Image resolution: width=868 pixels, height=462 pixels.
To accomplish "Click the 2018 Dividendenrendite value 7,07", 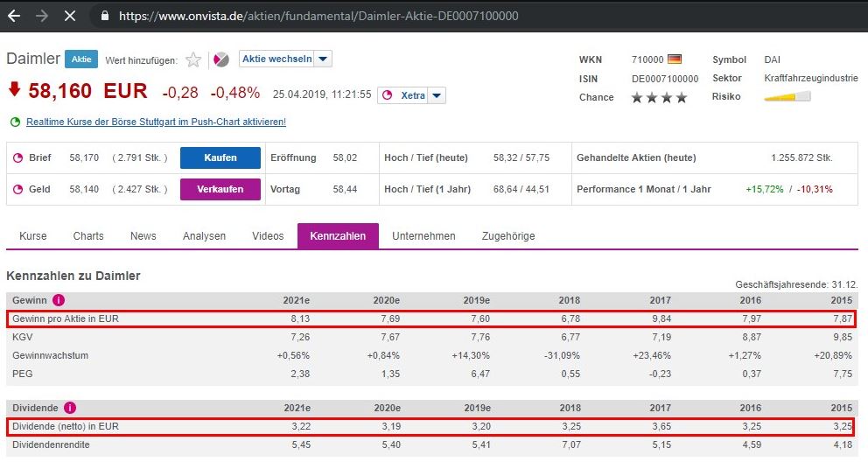I will tap(570, 444).
